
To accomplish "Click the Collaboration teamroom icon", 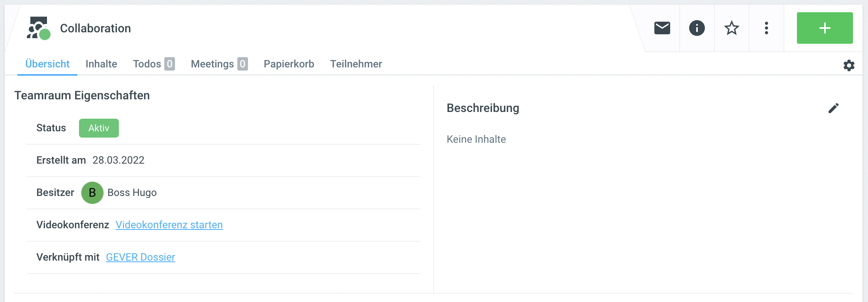I will click(x=38, y=28).
